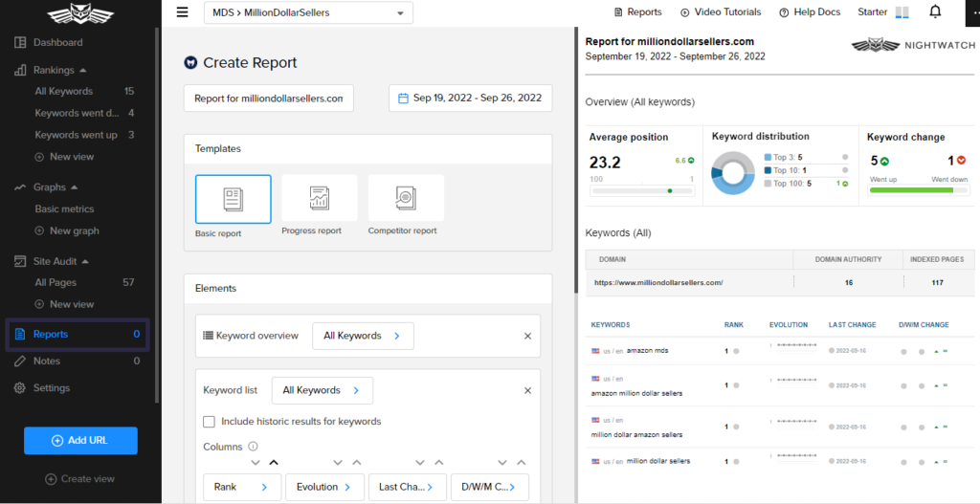
Task: Remove the Keyword list element with X
Action: (x=527, y=390)
